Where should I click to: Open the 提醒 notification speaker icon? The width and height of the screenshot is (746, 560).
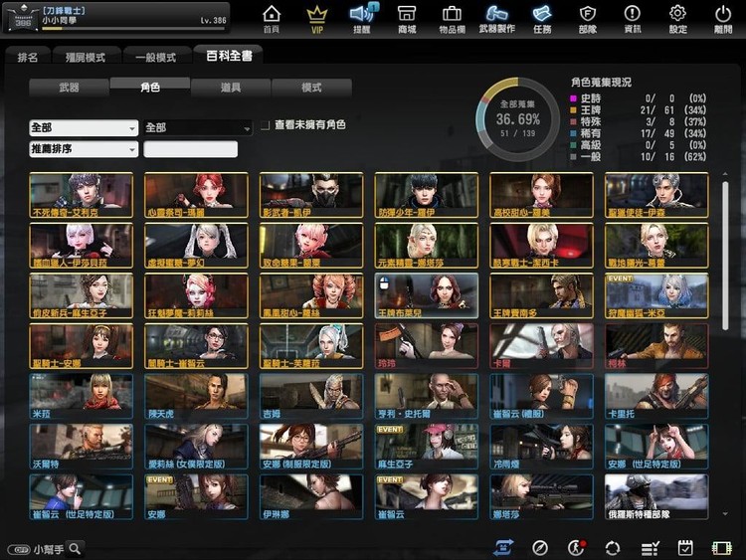[x=362, y=19]
